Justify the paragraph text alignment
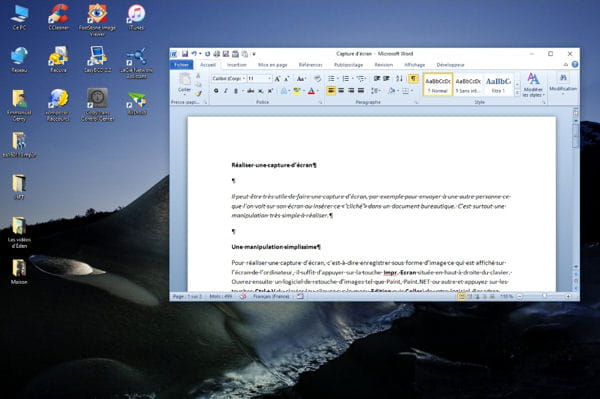600x399 pixels. click(361, 91)
